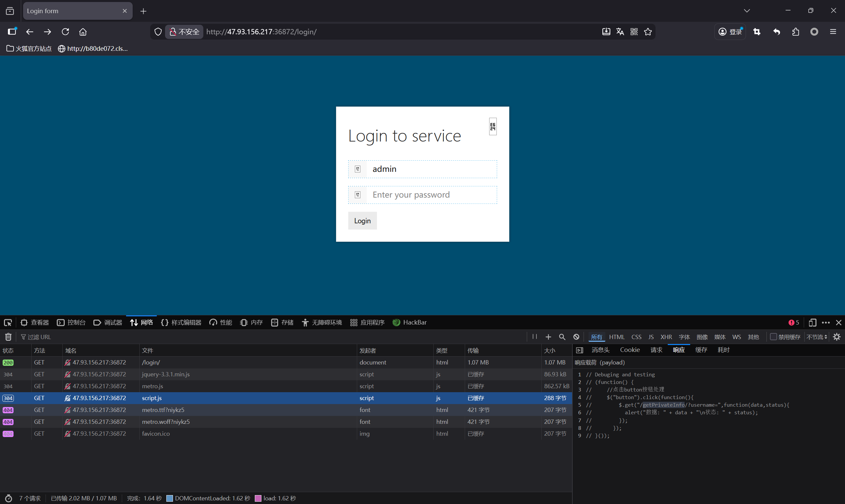Open the 不节流 throttling dropdown

coord(817,337)
